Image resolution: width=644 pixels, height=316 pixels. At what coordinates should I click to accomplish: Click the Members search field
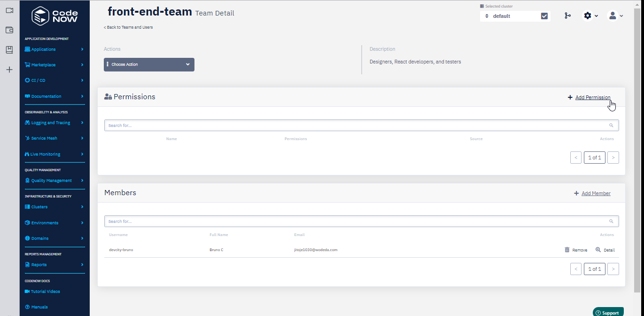pyautogui.click(x=361, y=221)
